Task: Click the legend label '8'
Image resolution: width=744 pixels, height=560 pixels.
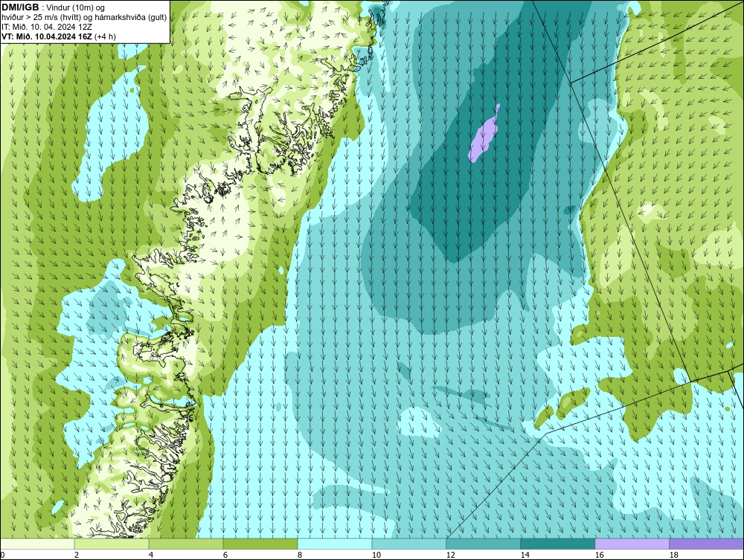Action: (299, 555)
